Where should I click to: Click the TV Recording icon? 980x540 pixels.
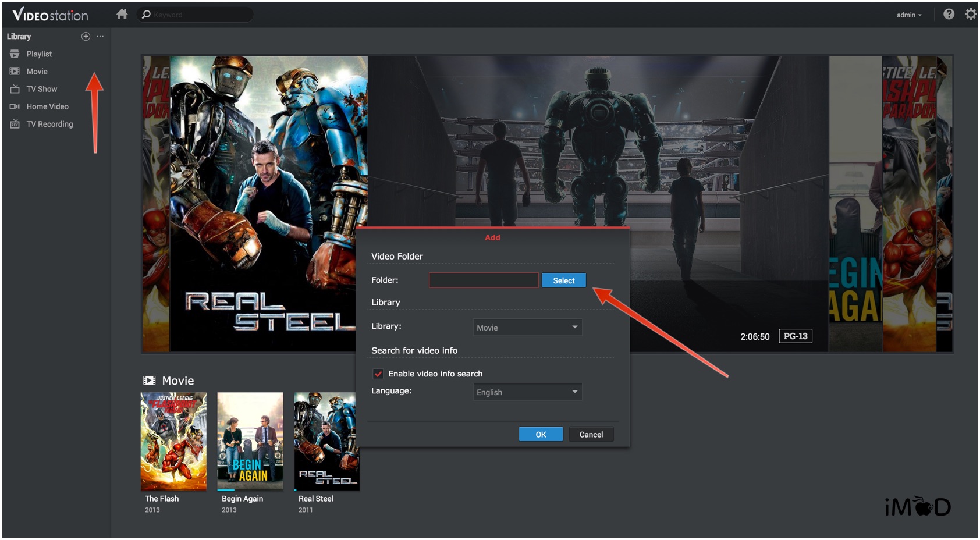pyautogui.click(x=15, y=124)
